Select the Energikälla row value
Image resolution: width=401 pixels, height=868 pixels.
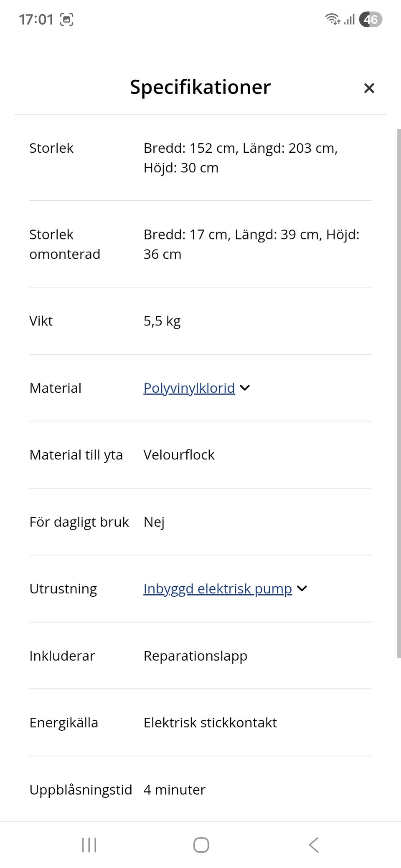210,723
